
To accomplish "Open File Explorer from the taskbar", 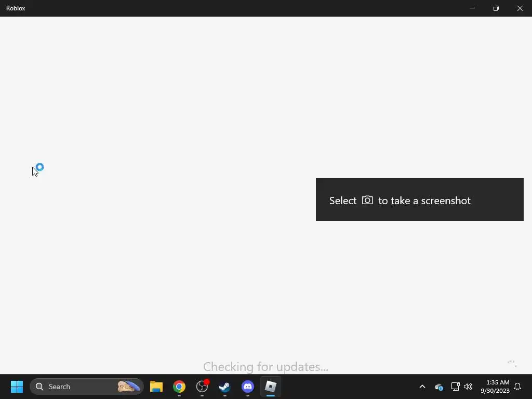I will click(x=156, y=387).
